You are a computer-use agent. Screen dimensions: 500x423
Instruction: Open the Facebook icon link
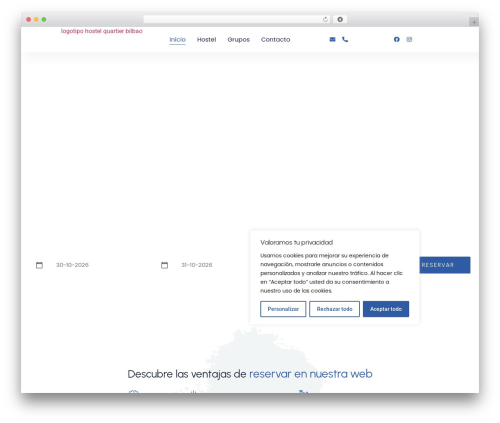(397, 39)
